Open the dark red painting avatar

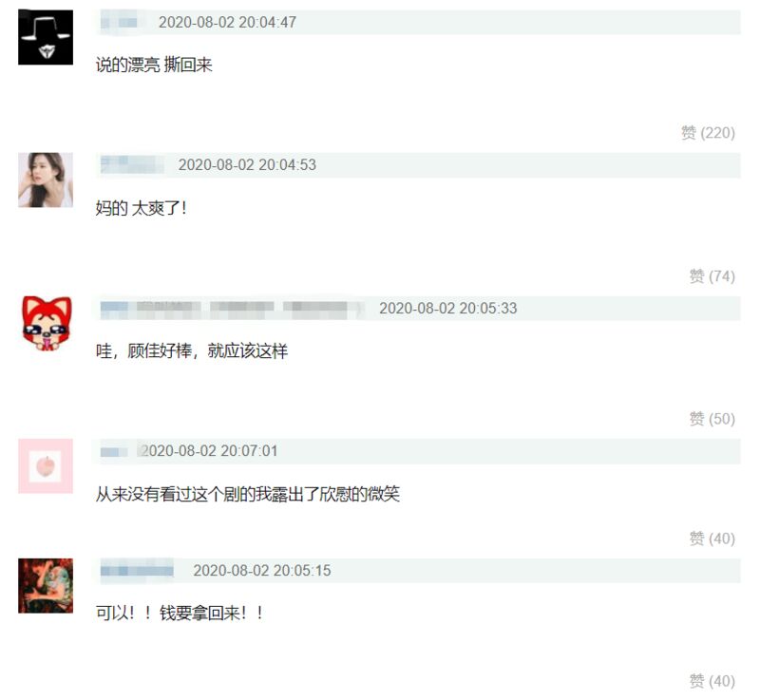(x=46, y=586)
